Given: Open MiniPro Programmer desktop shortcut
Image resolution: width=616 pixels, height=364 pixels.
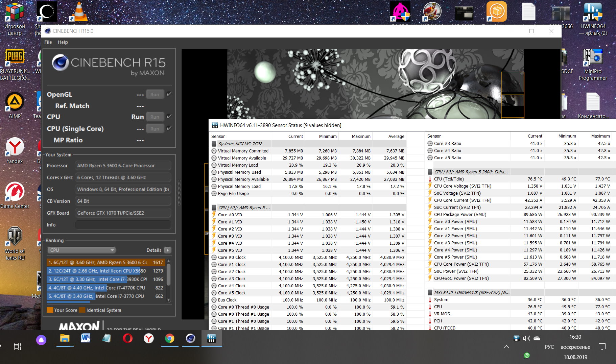Looking at the screenshot, I should (x=593, y=65).
